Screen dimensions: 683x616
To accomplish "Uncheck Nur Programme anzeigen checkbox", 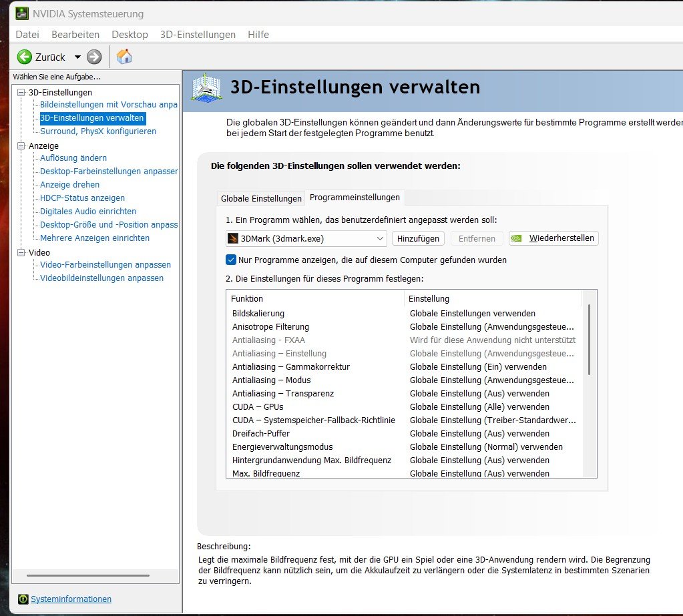I will [231, 260].
